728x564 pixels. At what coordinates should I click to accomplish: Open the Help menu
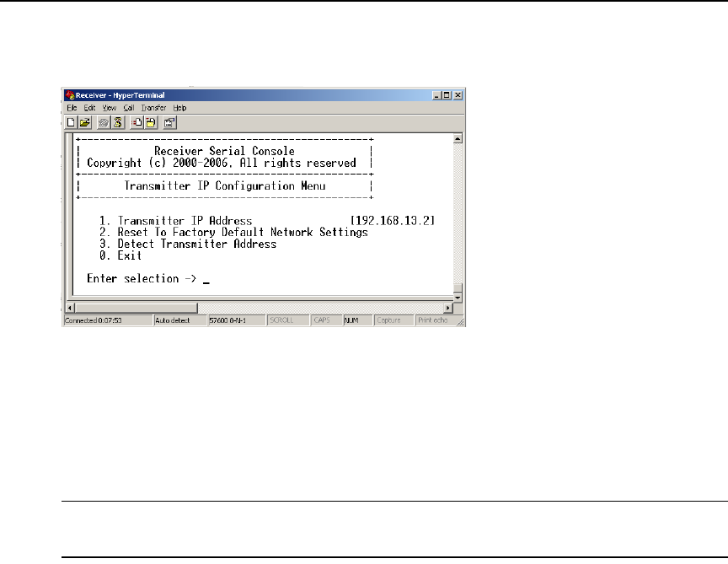(179, 108)
